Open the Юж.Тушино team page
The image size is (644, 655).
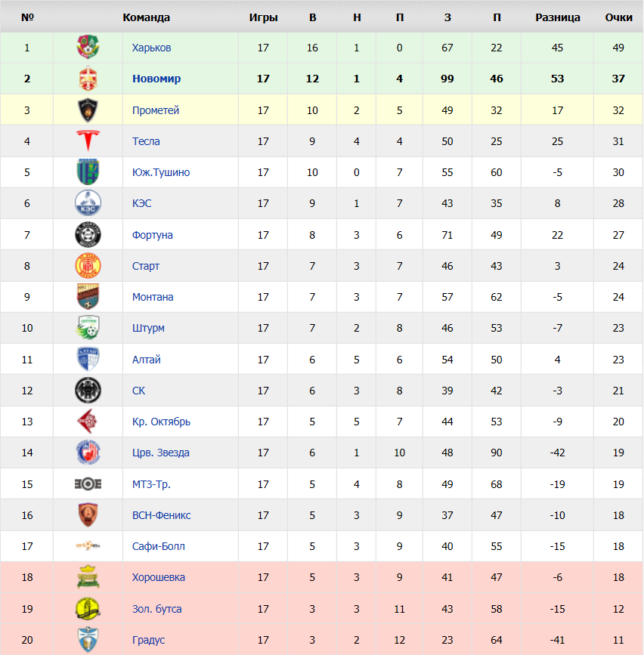pos(161,172)
